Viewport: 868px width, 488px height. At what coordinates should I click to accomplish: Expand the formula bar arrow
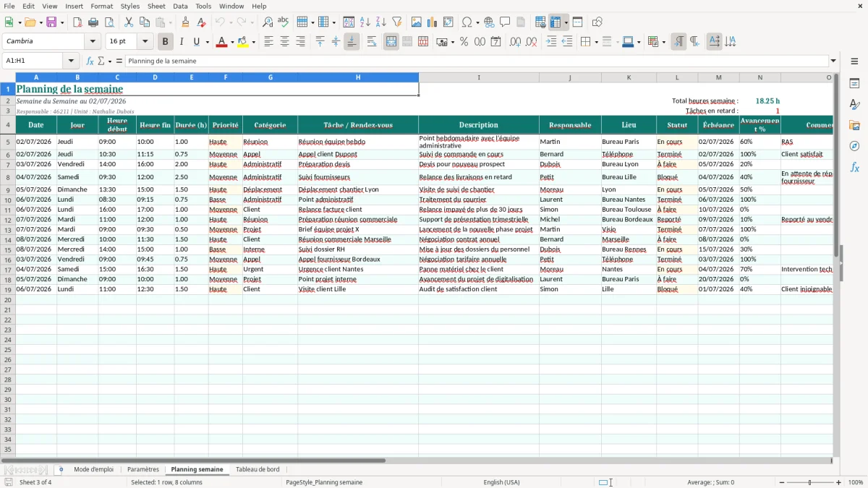click(x=833, y=61)
